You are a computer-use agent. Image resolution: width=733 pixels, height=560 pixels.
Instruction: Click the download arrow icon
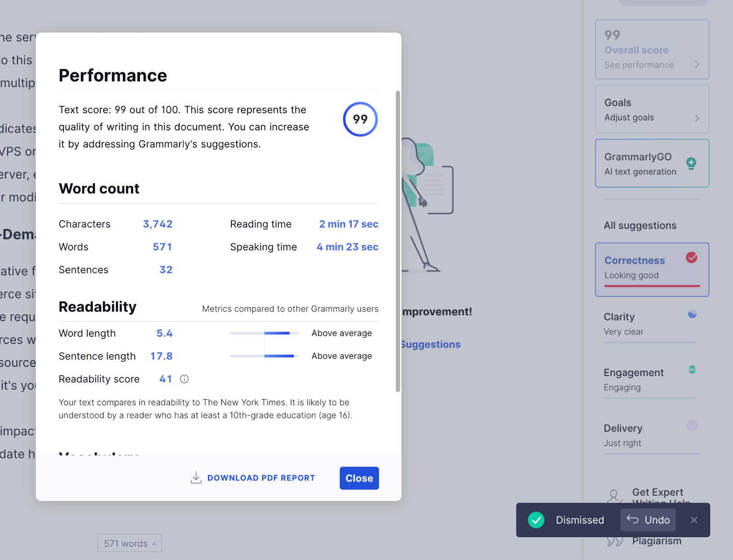pyautogui.click(x=196, y=478)
